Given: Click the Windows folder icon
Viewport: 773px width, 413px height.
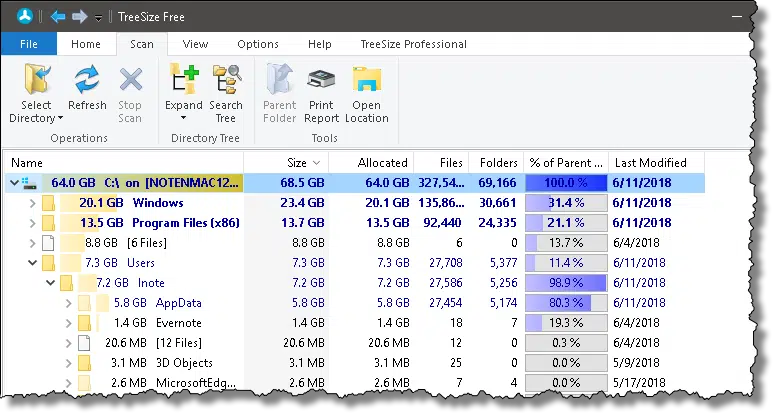Looking at the screenshot, I should pos(48,203).
